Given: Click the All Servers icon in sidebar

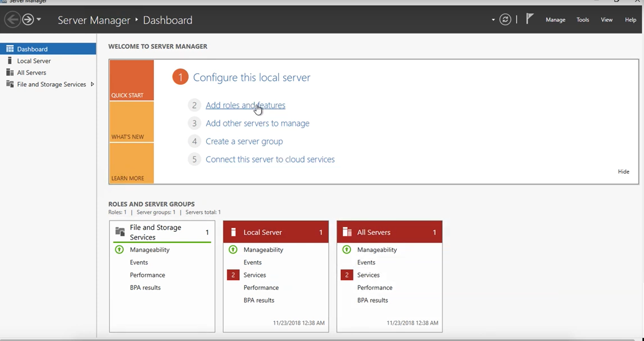Looking at the screenshot, I should 10,72.
